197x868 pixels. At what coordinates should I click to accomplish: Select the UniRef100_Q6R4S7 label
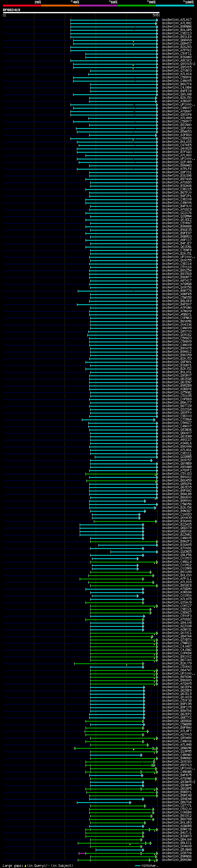pos(176,43)
